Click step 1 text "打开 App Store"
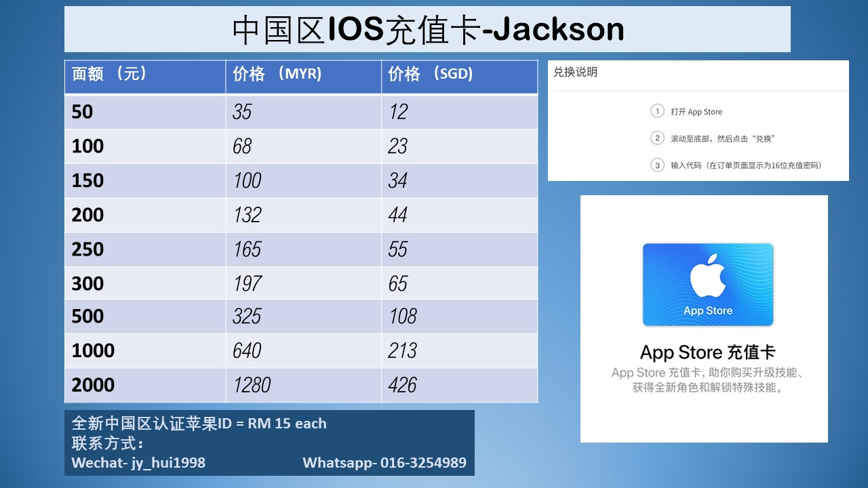The height and width of the screenshot is (488, 868). [x=696, y=112]
